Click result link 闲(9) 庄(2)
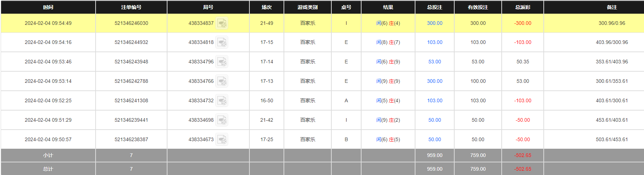Image resolution: width=644 pixels, height=175 pixels. (x=388, y=120)
